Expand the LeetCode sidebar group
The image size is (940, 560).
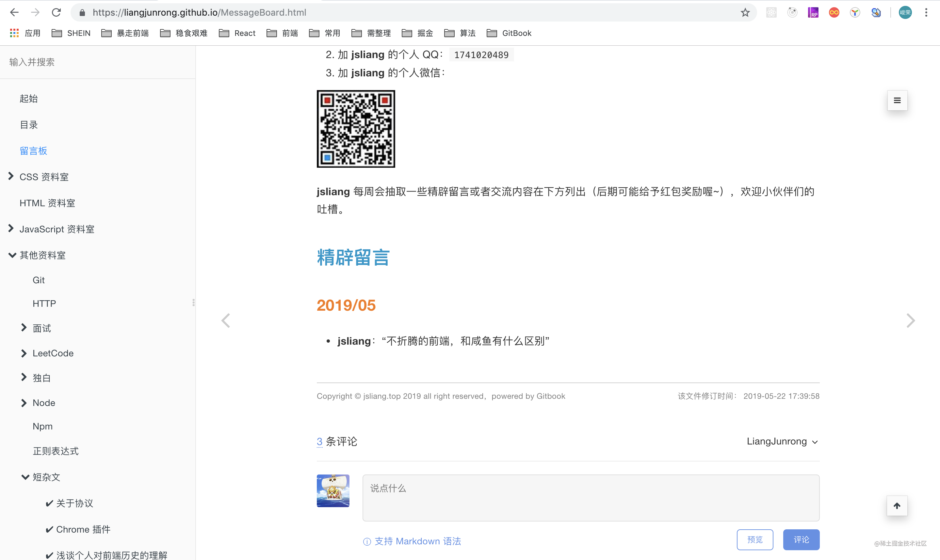point(24,353)
